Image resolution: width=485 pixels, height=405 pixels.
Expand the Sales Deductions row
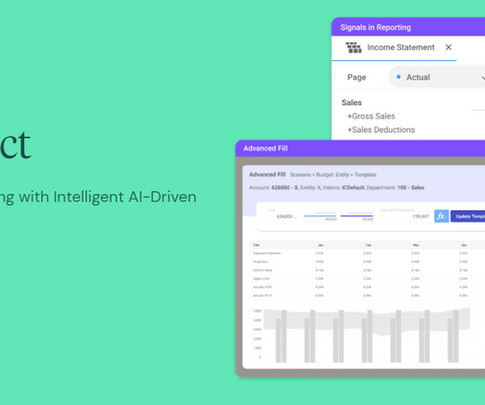click(x=381, y=130)
